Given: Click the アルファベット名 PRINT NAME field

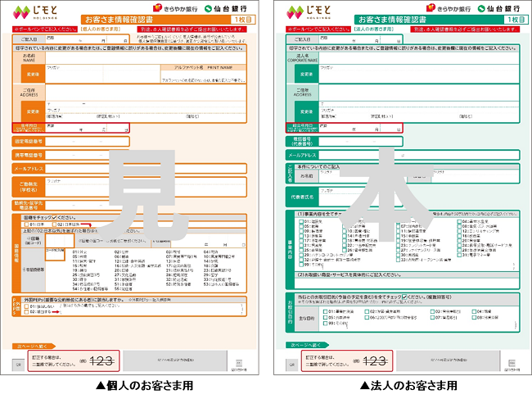Looking at the screenshot, I should tap(203, 77).
